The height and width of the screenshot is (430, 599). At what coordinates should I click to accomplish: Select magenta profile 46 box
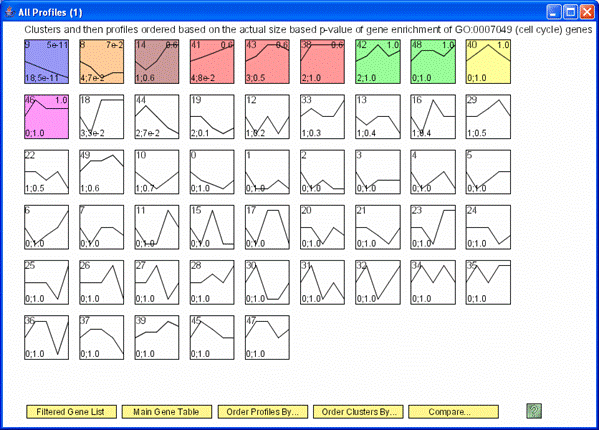[47, 117]
